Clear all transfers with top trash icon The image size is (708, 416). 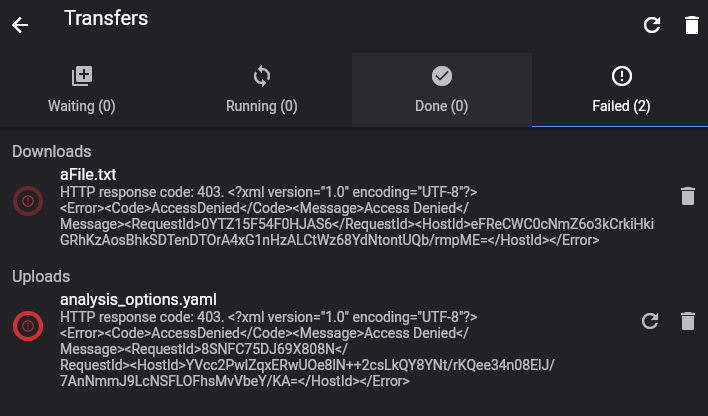click(691, 25)
